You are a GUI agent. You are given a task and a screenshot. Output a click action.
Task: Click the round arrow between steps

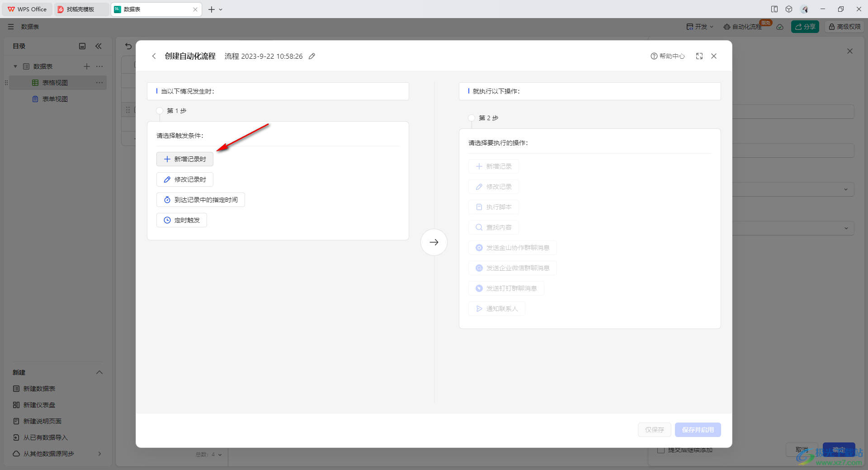tap(434, 242)
